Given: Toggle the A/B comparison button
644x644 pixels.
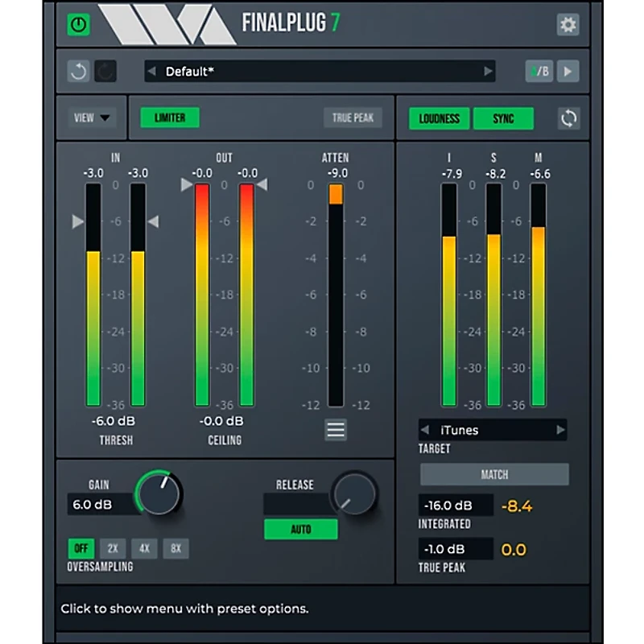Looking at the screenshot, I should click(539, 72).
